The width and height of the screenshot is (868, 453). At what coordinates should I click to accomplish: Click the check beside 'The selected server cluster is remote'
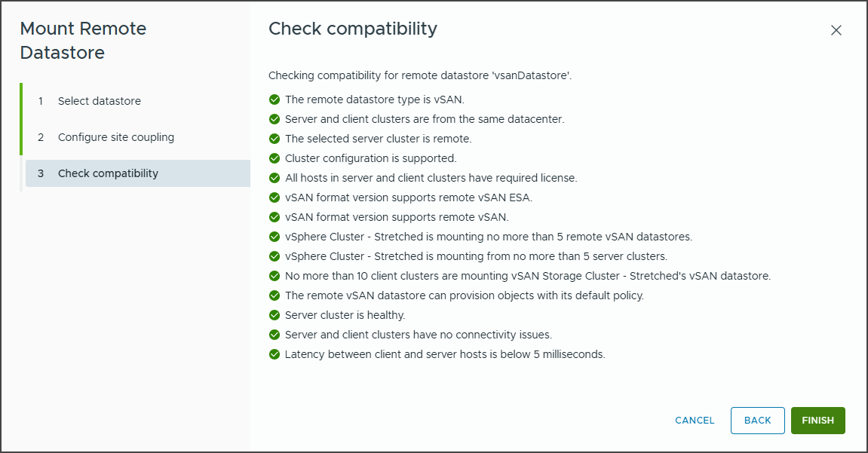(x=274, y=138)
